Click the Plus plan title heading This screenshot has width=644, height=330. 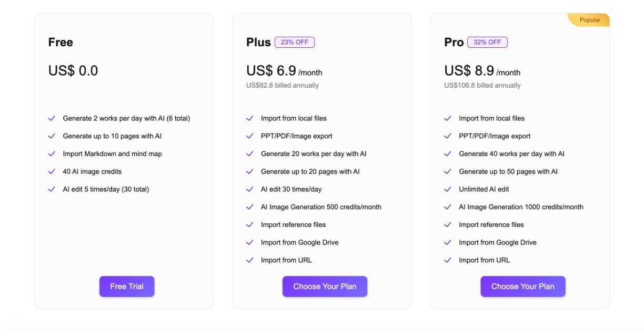click(x=258, y=42)
